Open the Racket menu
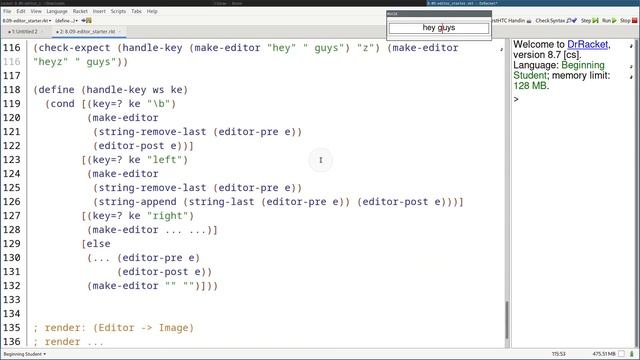 pyautogui.click(x=80, y=11)
